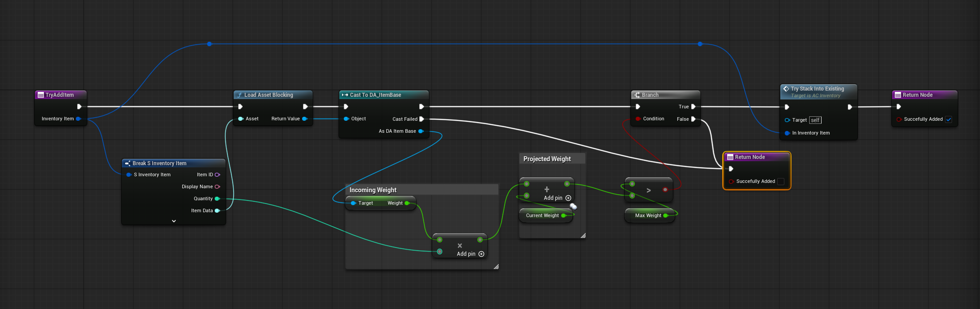The height and width of the screenshot is (309, 980).
Task: Click Inventory Item output pin on TryAddItem
Action: (x=79, y=119)
